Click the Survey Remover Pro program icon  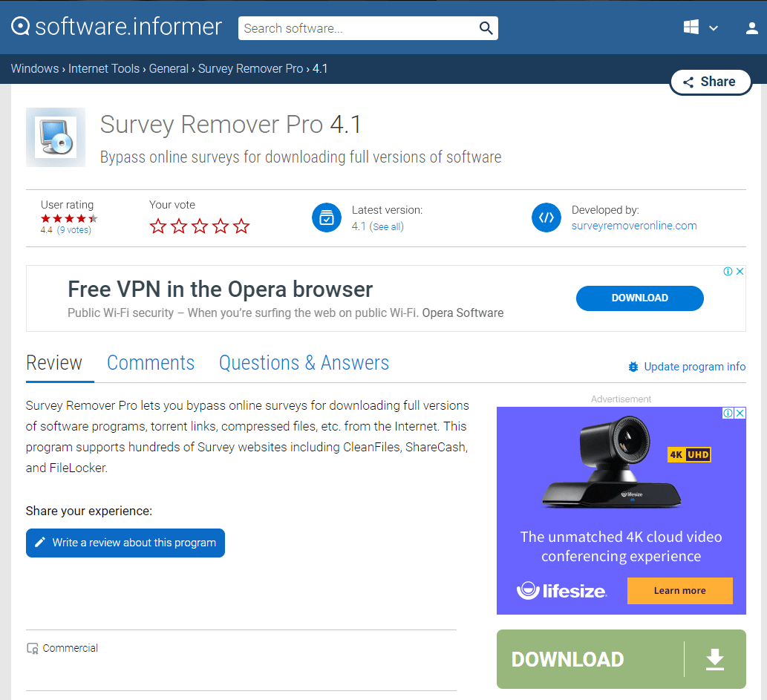coord(56,137)
